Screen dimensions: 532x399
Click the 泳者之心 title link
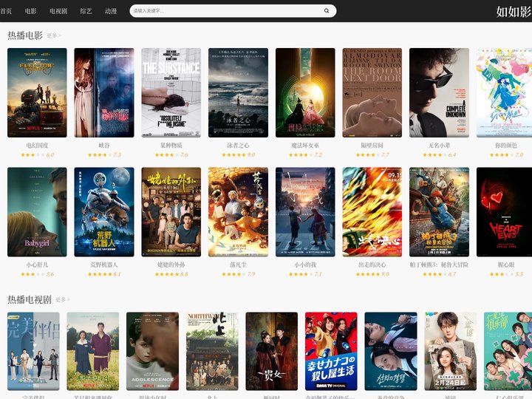[x=238, y=146]
